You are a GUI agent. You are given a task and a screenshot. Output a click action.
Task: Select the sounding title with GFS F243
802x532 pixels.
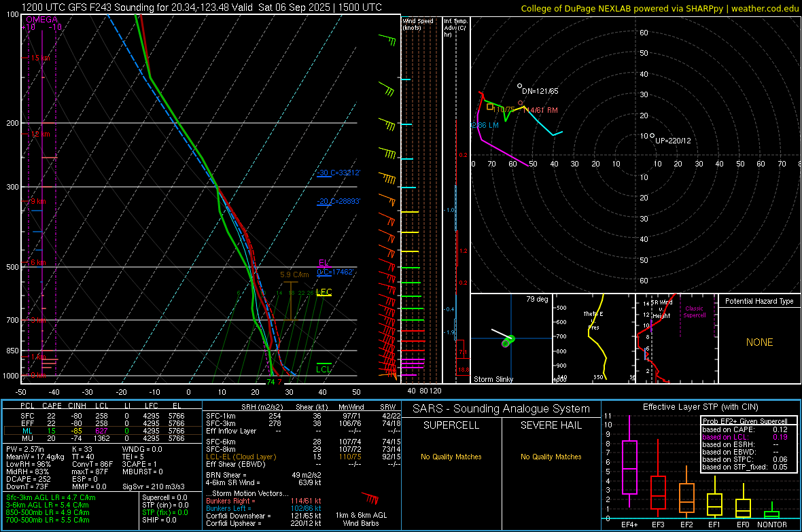coord(202,7)
